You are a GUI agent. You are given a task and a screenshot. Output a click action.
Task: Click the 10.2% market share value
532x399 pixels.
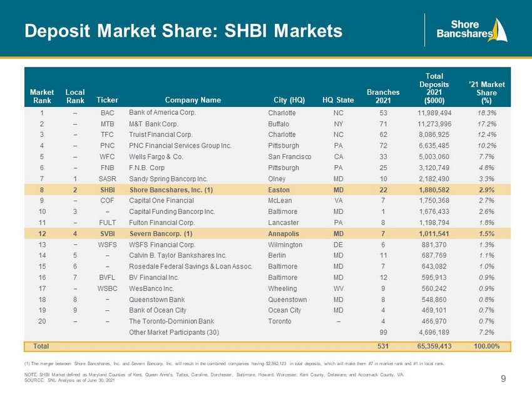(487, 146)
